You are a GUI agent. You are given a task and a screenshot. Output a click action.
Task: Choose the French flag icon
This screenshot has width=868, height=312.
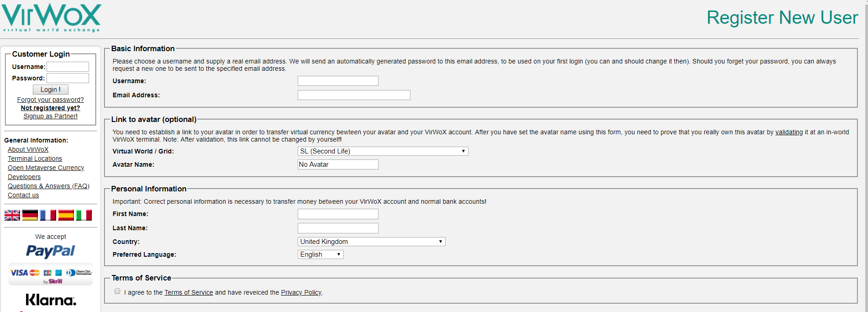(48, 215)
